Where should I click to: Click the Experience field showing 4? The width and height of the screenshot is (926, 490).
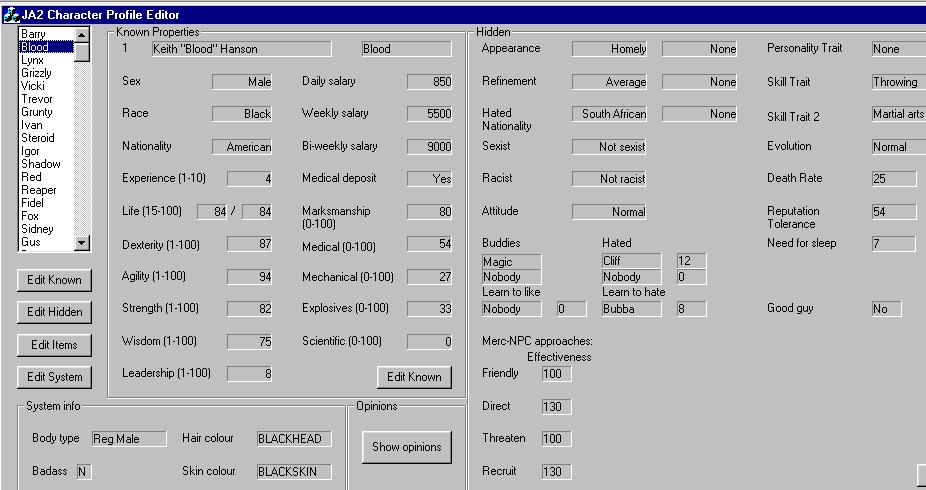249,178
